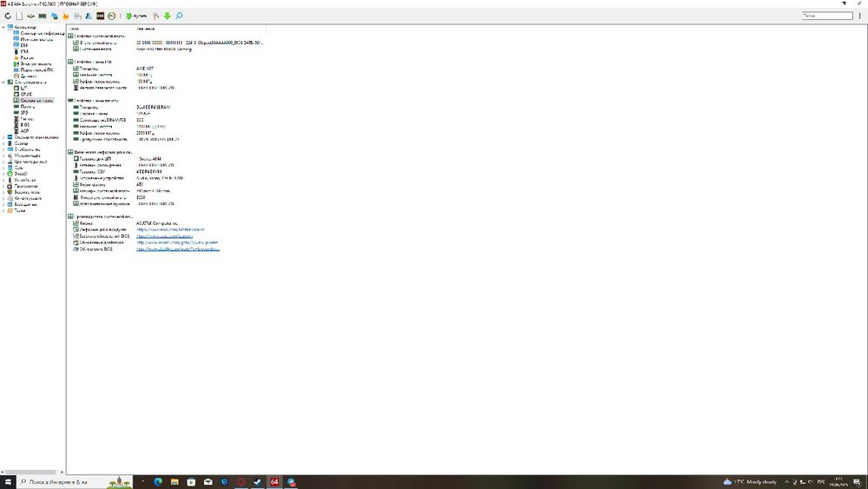Expand the DirectX tree node
The width and height of the screenshot is (868, 489).
pyautogui.click(x=3, y=174)
